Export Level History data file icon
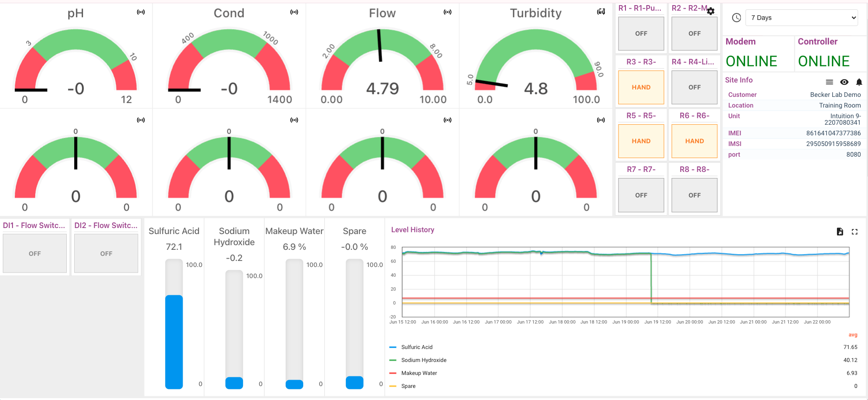The height and width of the screenshot is (400, 868). 840,232
